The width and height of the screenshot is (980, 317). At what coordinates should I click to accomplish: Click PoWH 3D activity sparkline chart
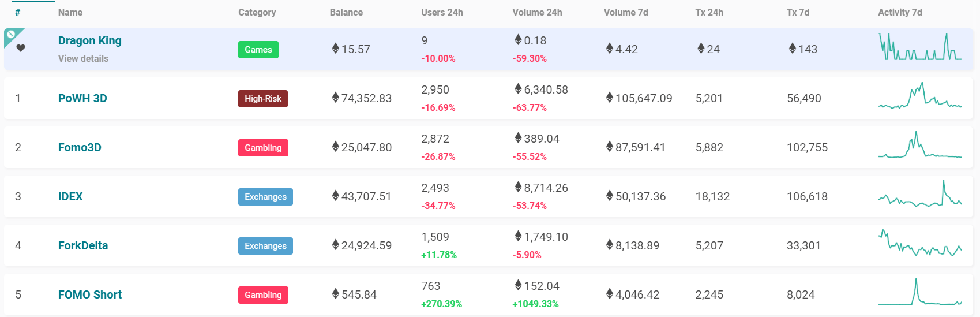(920, 96)
